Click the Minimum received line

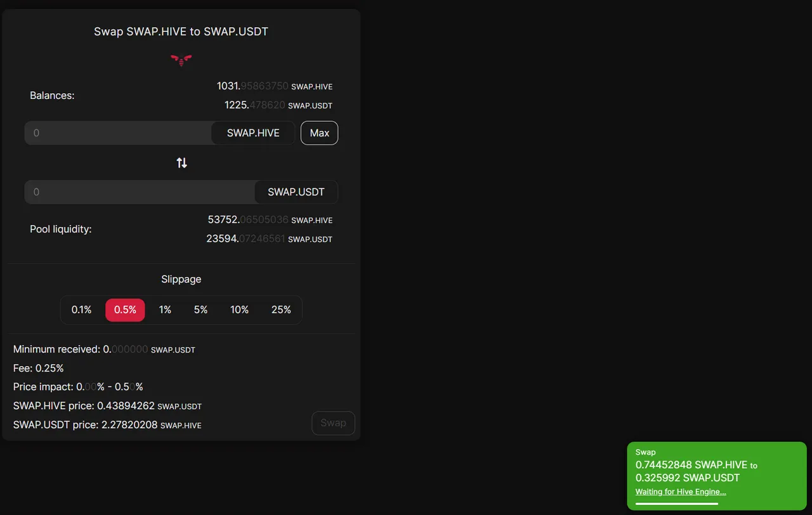104,349
